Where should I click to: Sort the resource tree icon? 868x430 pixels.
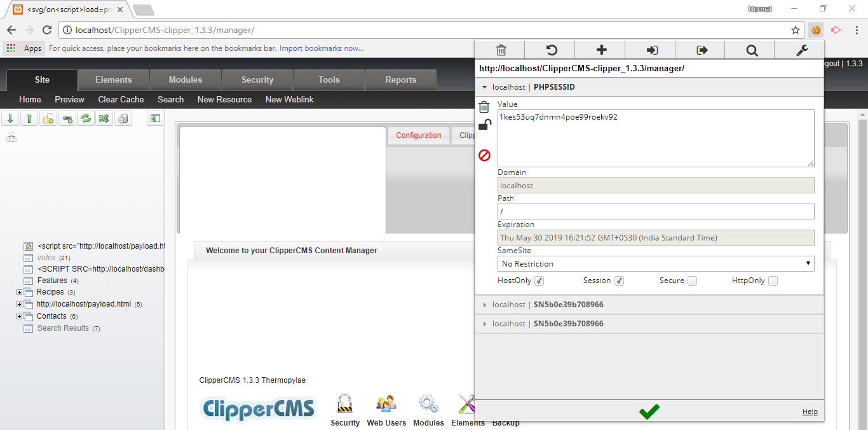[104, 118]
